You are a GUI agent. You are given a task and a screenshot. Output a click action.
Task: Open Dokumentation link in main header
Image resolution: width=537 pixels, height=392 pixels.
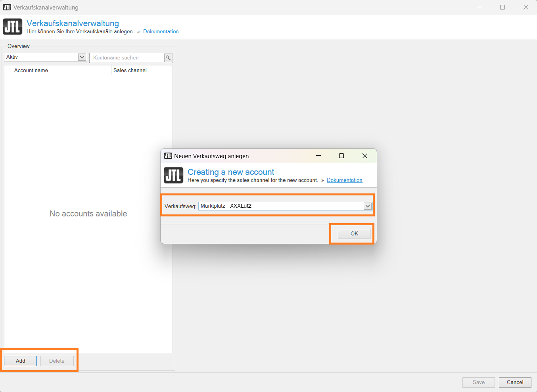coord(161,32)
